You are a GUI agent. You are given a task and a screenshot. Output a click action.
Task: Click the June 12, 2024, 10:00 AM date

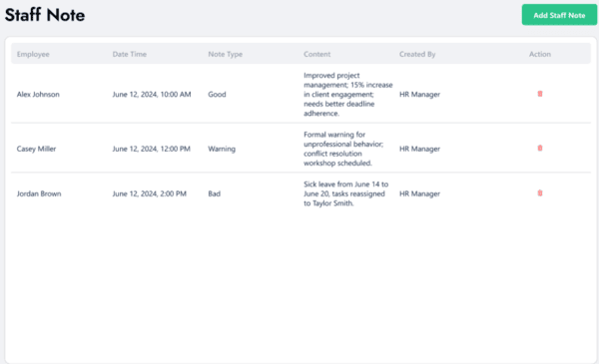pyautogui.click(x=152, y=95)
